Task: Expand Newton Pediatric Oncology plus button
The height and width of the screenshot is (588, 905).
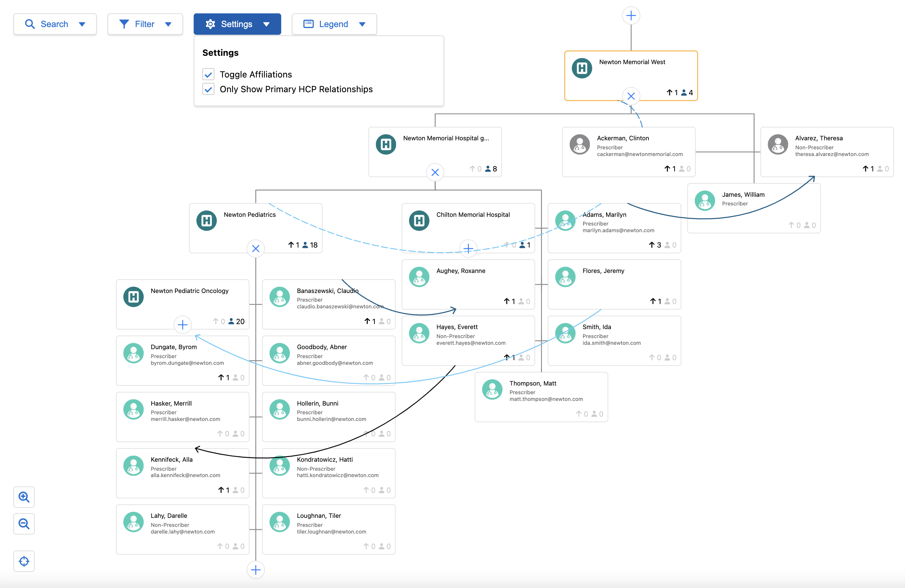Action: tap(183, 325)
